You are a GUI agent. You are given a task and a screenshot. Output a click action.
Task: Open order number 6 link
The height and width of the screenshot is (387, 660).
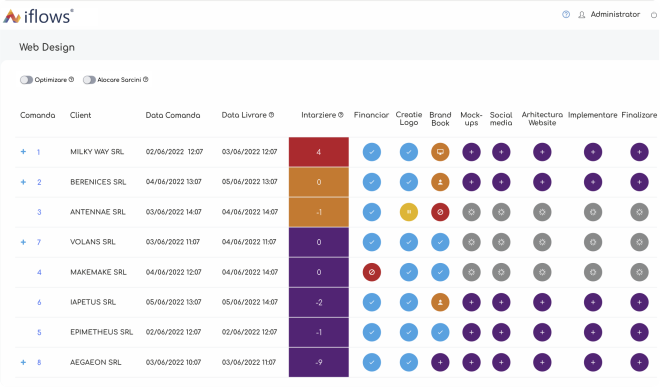pyautogui.click(x=39, y=302)
